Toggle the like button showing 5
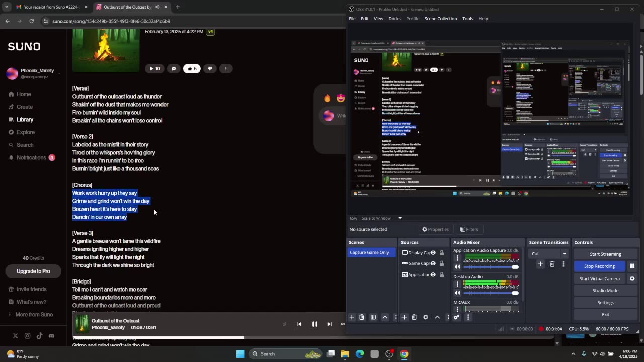644x362 pixels. pyautogui.click(x=192, y=68)
